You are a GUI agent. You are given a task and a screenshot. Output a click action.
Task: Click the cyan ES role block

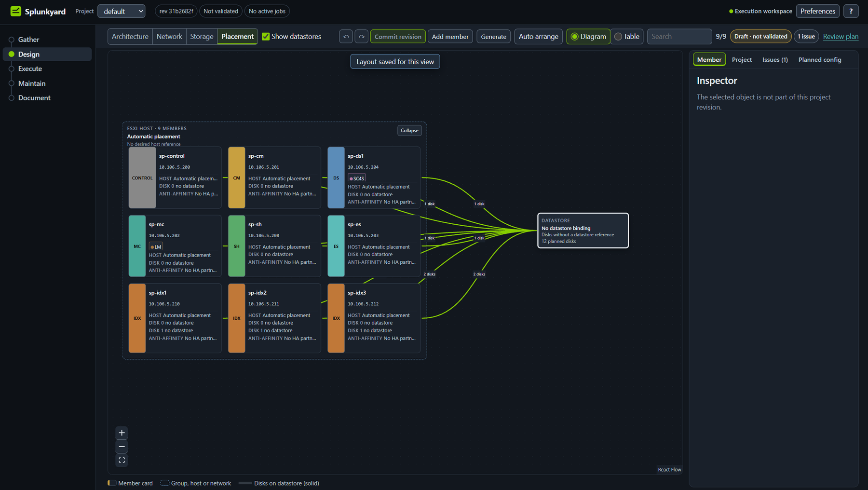[x=336, y=246]
